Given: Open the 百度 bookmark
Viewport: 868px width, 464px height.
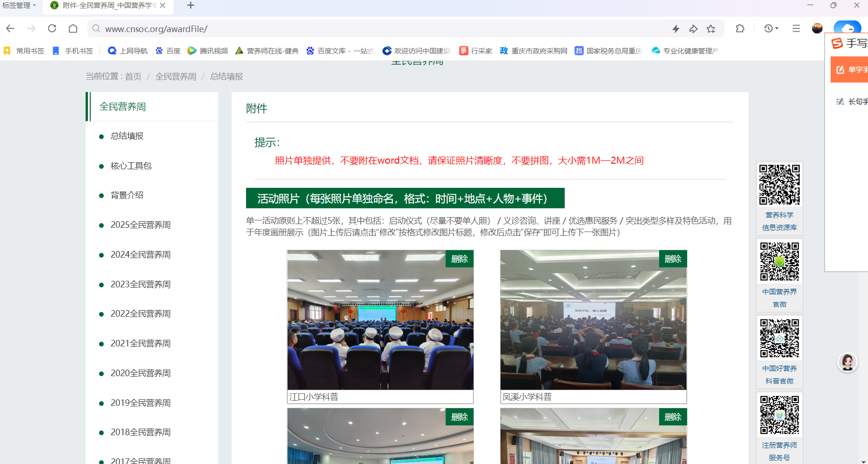Looking at the screenshot, I should click(168, 51).
